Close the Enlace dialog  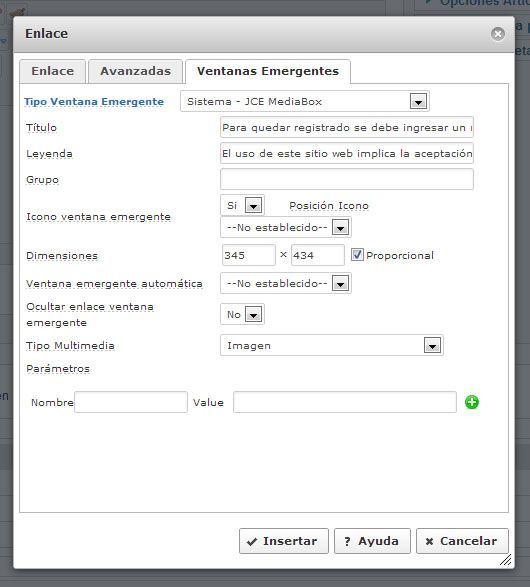pyautogui.click(x=497, y=34)
